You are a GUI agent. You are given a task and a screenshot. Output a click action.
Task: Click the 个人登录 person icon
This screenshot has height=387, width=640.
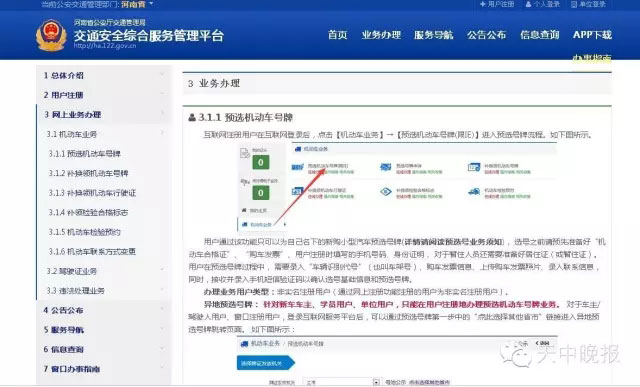pos(529,4)
